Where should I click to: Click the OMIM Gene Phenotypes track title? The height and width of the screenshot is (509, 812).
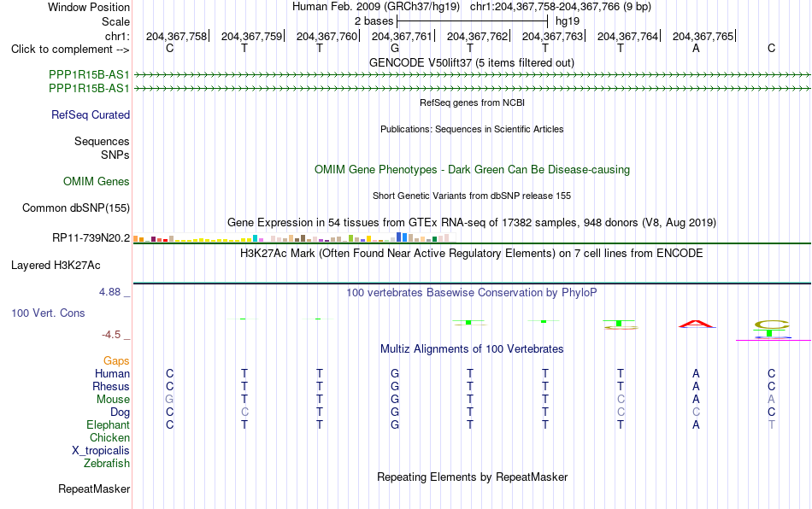pyautogui.click(x=473, y=170)
